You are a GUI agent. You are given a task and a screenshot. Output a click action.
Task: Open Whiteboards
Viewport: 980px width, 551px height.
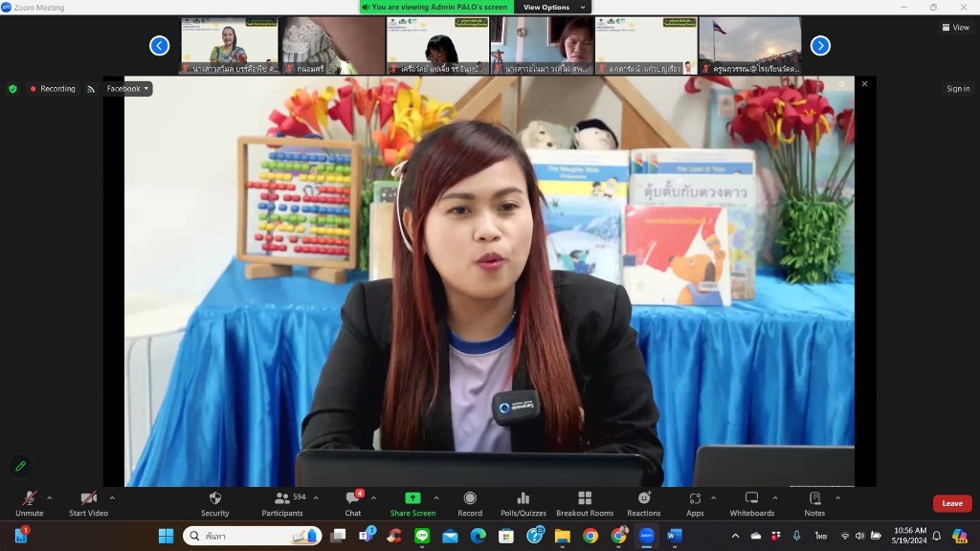[x=752, y=503]
